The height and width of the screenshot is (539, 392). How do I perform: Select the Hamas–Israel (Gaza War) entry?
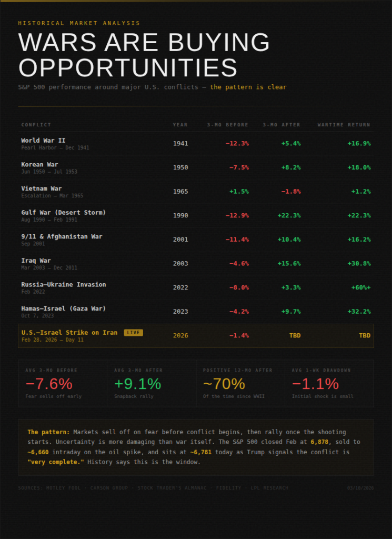click(63, 308)
